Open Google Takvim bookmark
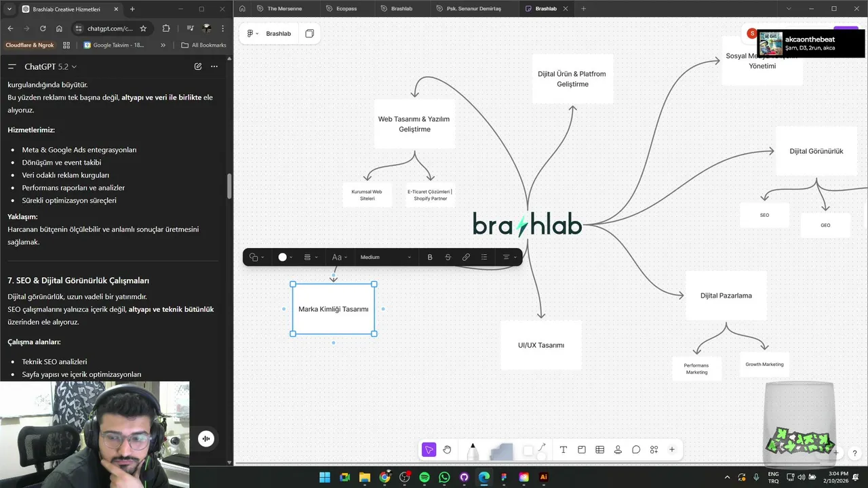Screen dimensions: 868x488 114,45
